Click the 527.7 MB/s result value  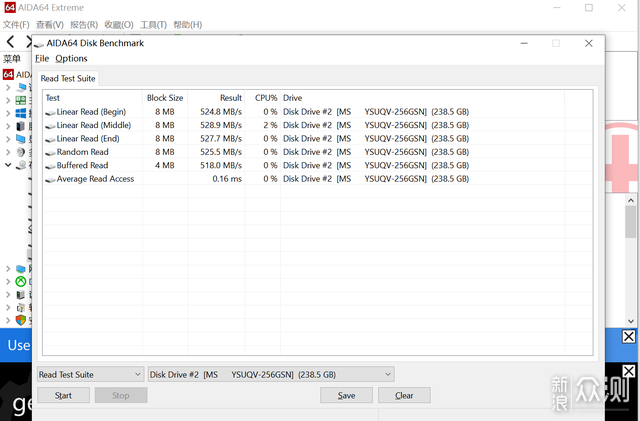tap(221, 138)
